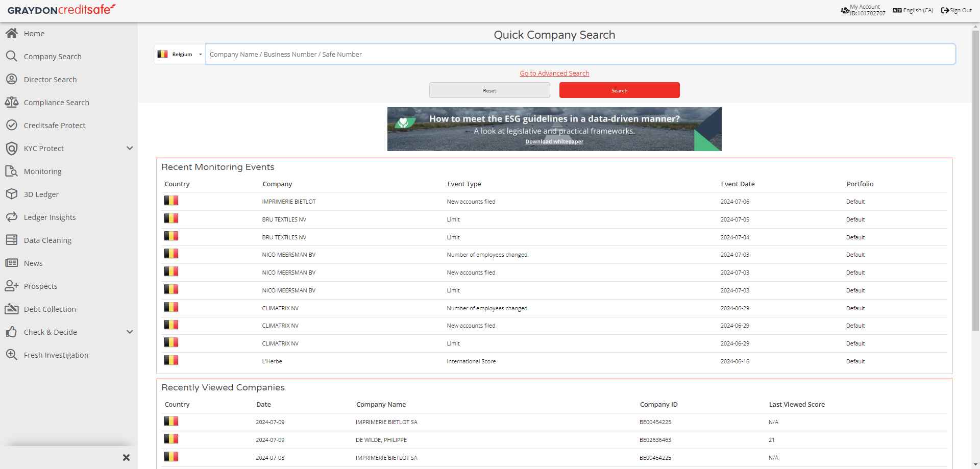Screen dimensions: 980x469
Task: Click the Check & Decide thumbs-up icon
Action: tap(12, 332)
